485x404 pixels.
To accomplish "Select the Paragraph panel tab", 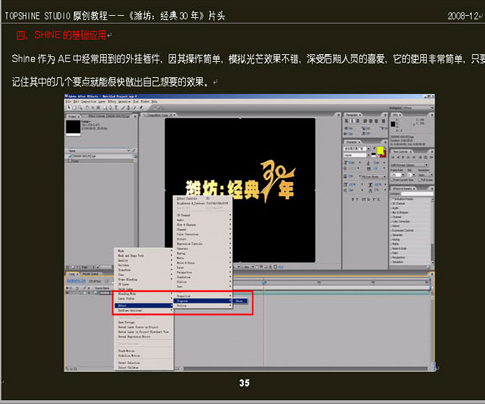I will tap(353, 114).
